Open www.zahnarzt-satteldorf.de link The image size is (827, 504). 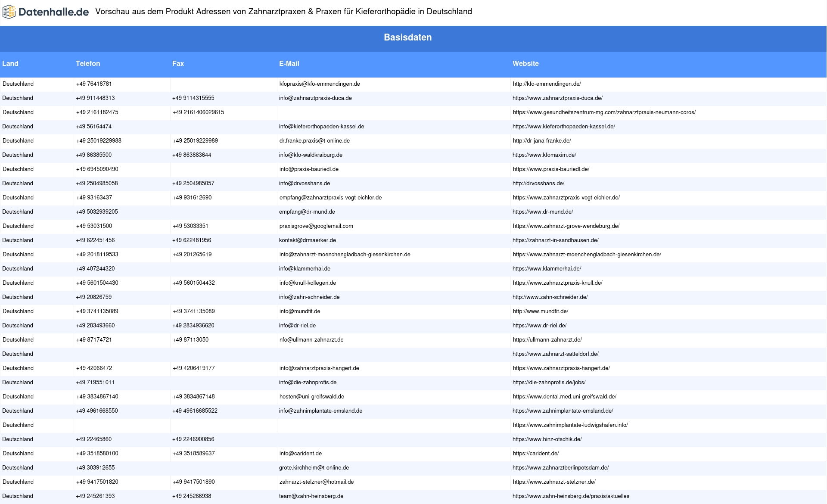point(556,354)
